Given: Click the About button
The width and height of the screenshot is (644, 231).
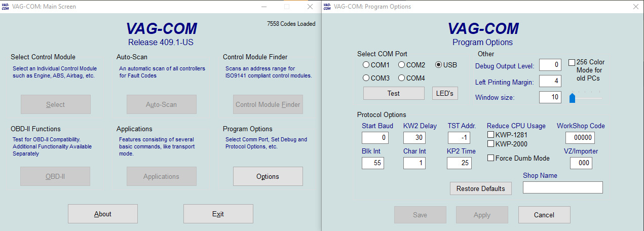Looking at the screenshot, I should click(x=103, y=214).
